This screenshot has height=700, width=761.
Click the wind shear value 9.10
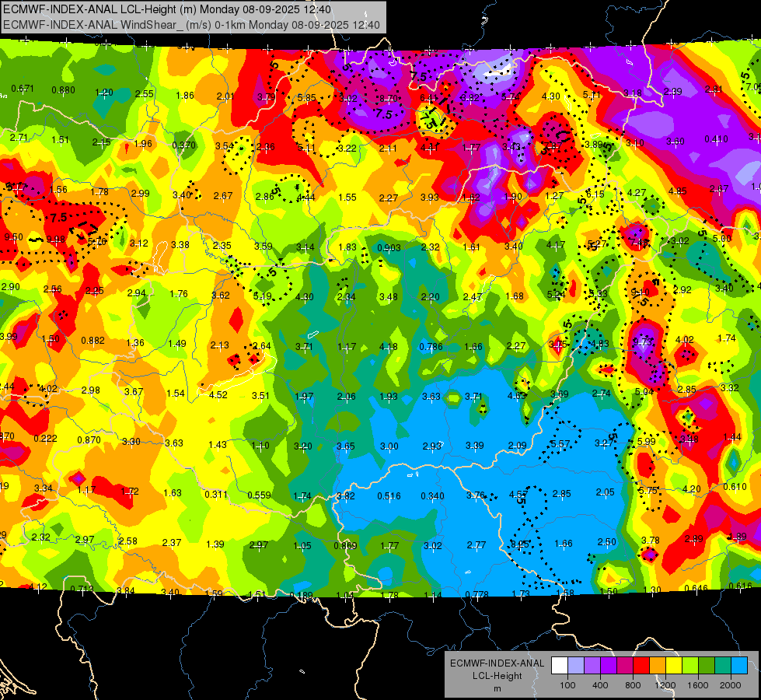point(639,292)
